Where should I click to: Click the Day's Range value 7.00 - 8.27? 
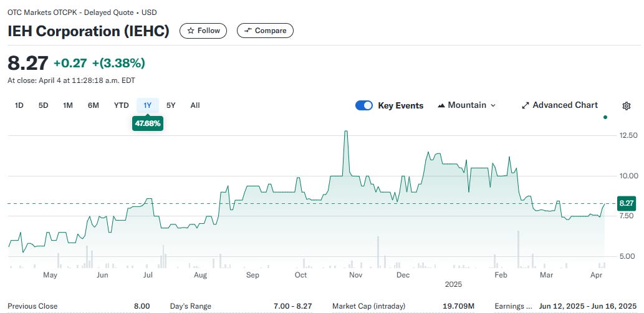[x=293, y=306]
